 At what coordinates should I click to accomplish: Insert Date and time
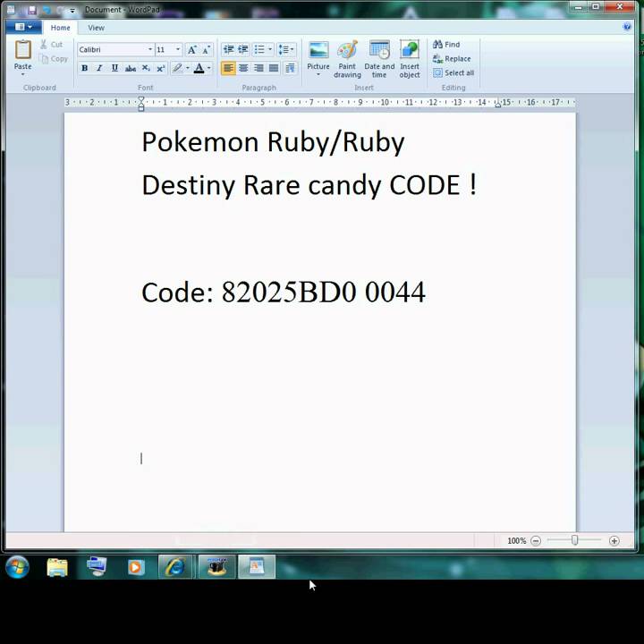pyautogui.click(x=379, y=59)
